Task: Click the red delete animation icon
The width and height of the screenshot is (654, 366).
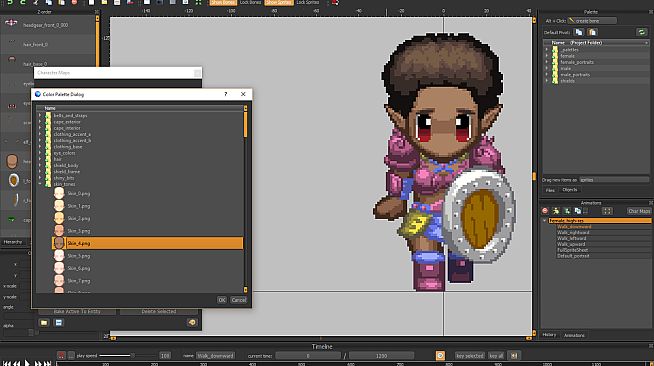Action: (x=545, y=211)
